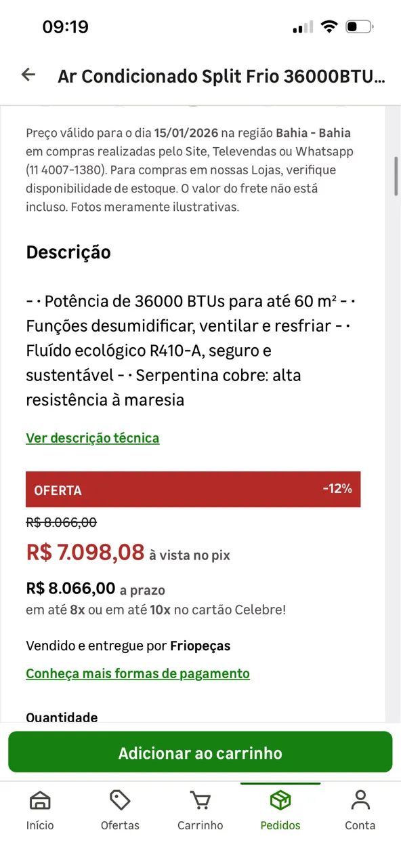Tap the Adicionar ao carrinho button
The image size is (401, 868).
tap(200, 752)
